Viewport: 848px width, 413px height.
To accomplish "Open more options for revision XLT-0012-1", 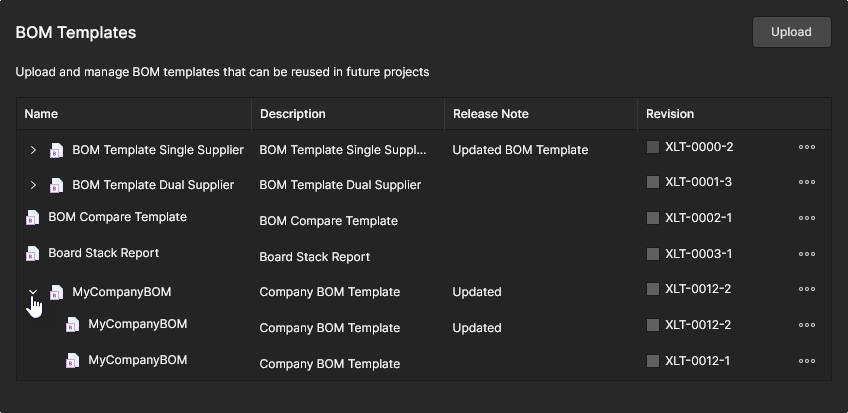I will (x=807, y=361).
